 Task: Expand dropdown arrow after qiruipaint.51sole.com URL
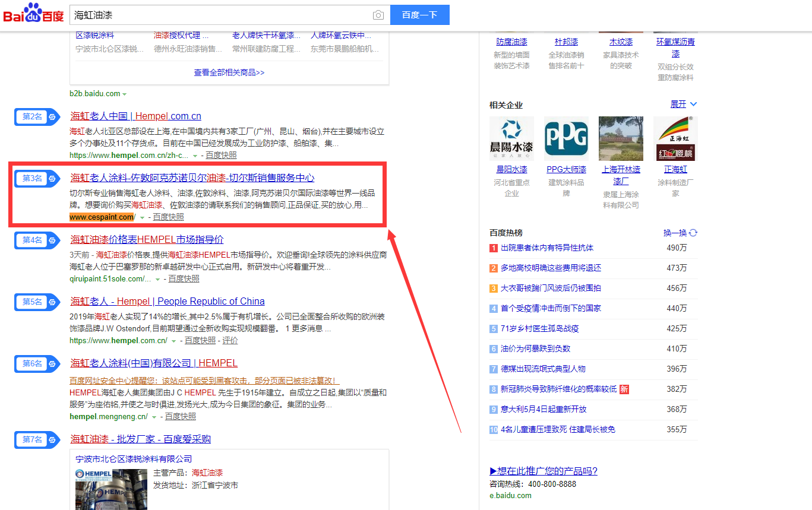pyautogui.click(x=157, y=279)
